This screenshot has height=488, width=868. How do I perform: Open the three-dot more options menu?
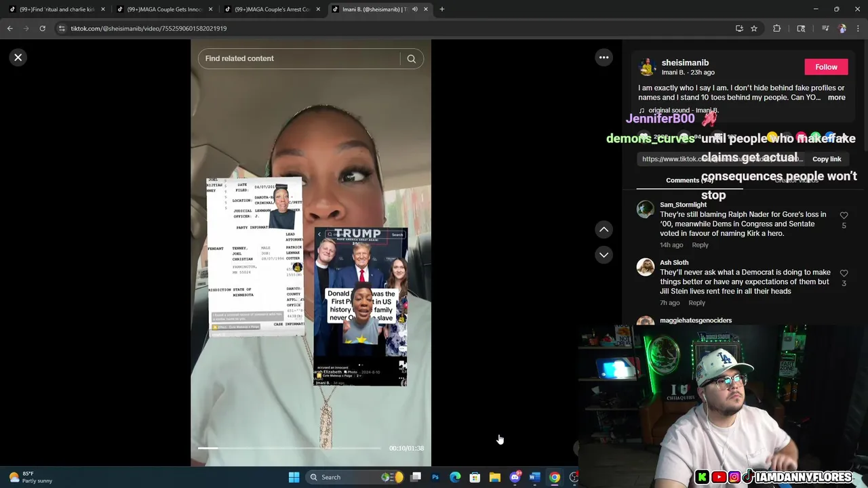(x=604, y=58)
